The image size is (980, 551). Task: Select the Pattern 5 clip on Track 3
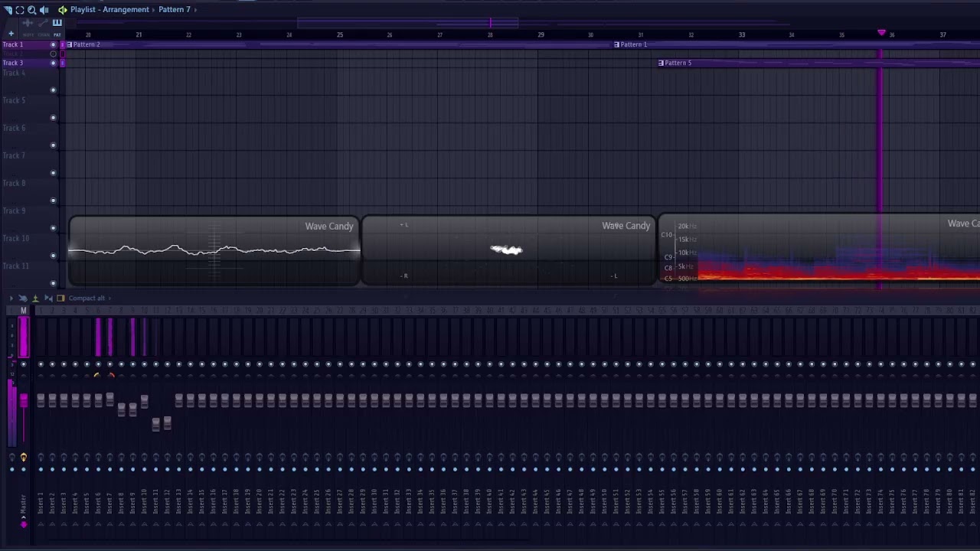[x=818, y=63]
